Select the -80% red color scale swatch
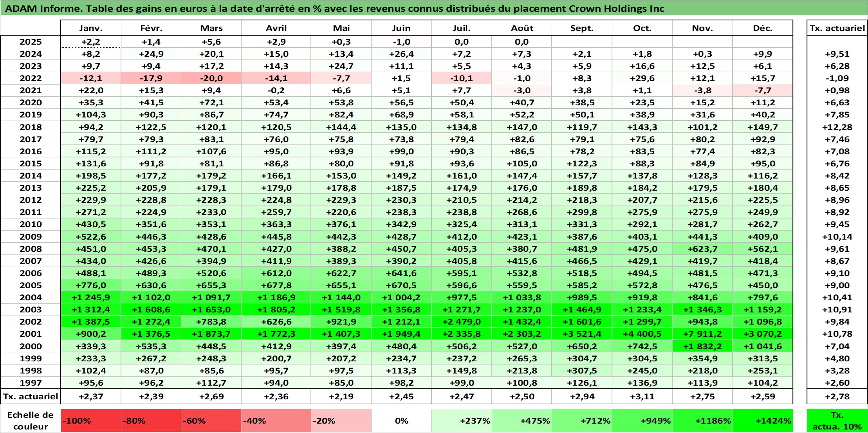Image resolution: width=868 pixels, height=433 pixels. (x=151, y=421)
